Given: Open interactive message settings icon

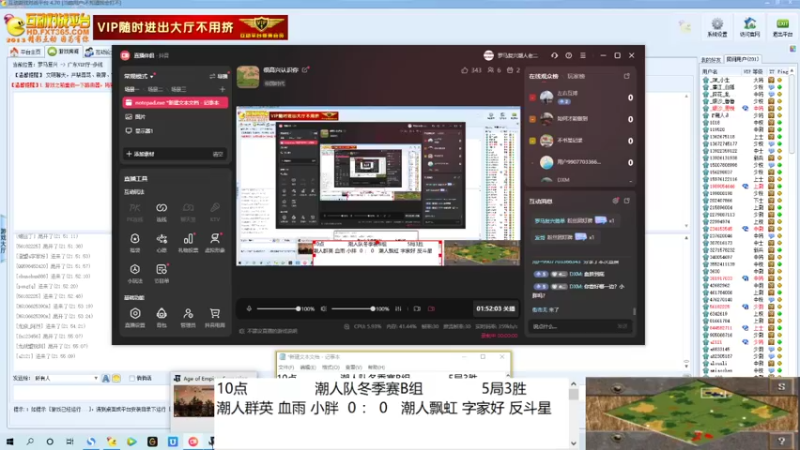Looking at the screenshot, I should point(615,201).
